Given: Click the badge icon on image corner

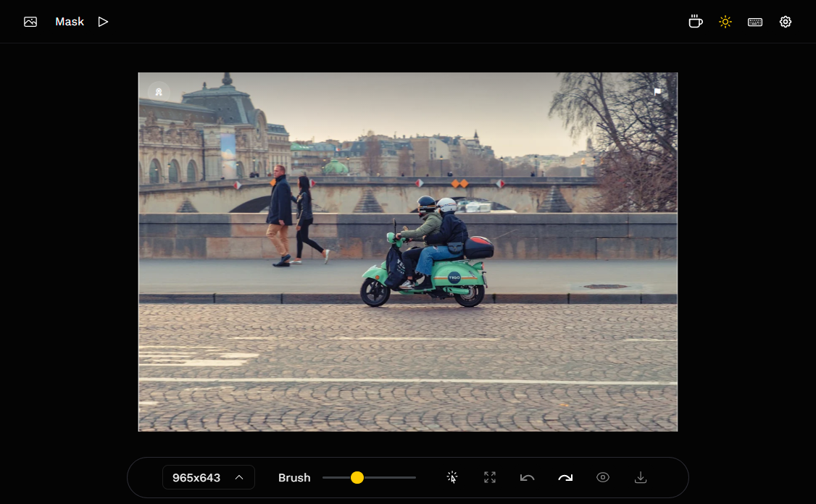Looking at the screenshot, I should 159,92.
